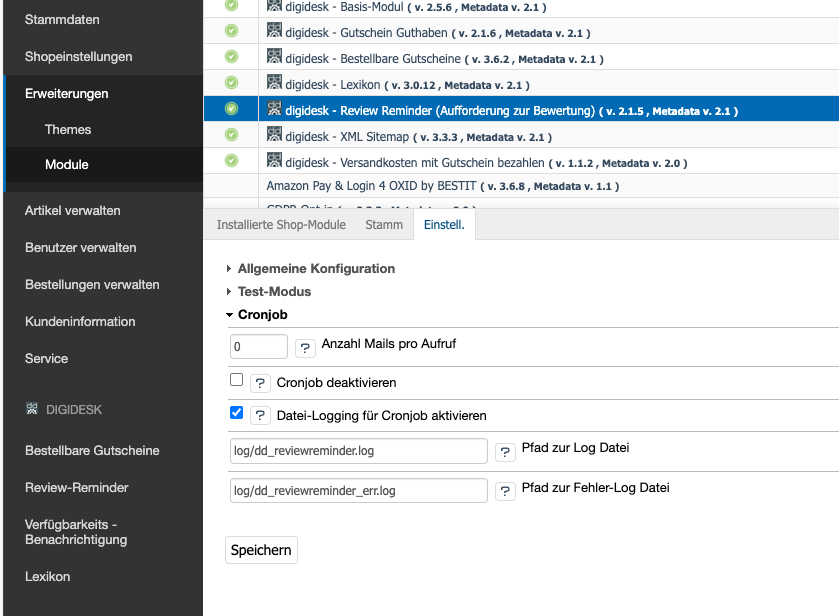Expand the Test-Modus section
This screenshot has height=616, width=839.
click(274, 291)
